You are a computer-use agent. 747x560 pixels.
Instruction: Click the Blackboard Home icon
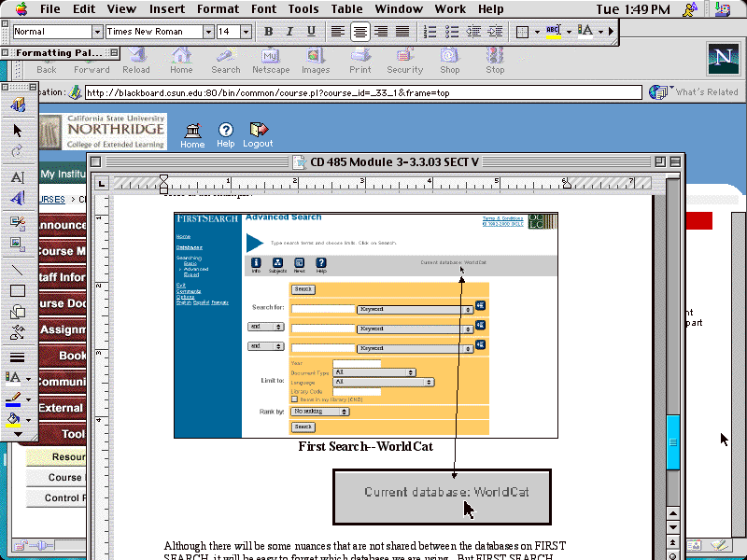[192, 135]
